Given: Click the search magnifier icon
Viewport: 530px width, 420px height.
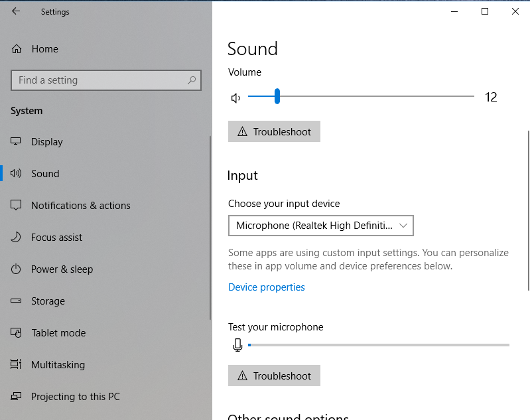Looking at the screenshot, I should [x=192, y=80].
